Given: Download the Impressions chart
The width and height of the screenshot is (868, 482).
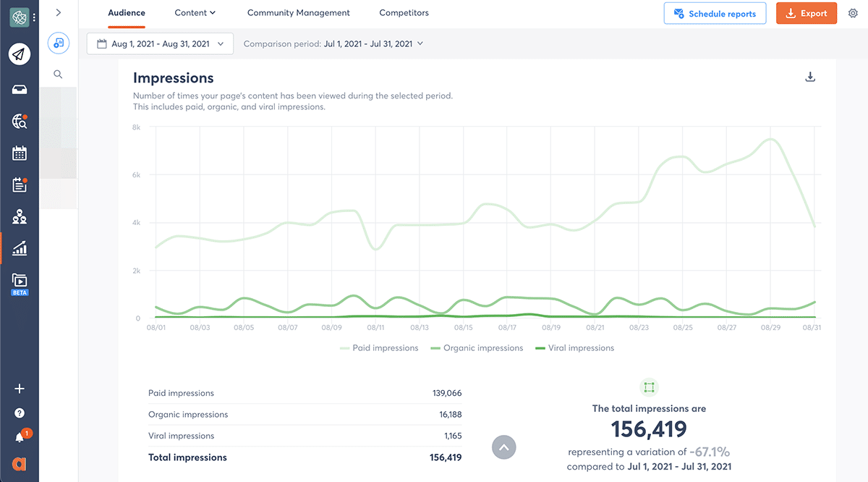Looking at the screenshot, I should coord(810,77).
